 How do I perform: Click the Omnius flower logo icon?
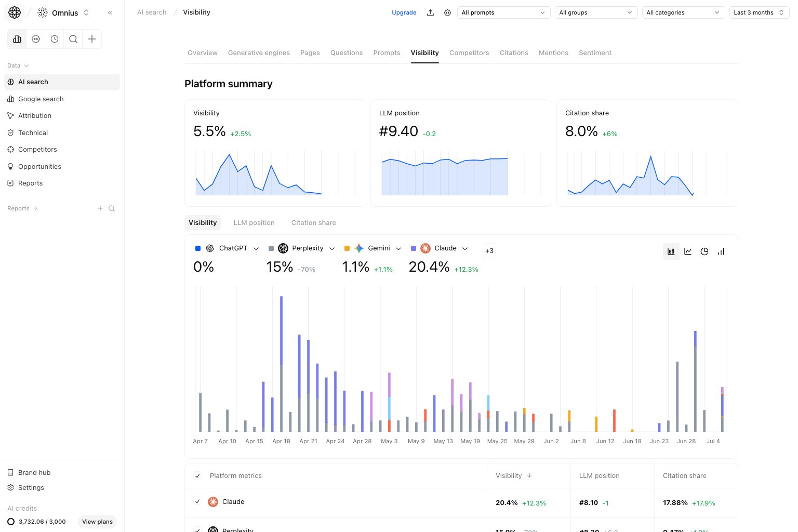tap(15, 12)
